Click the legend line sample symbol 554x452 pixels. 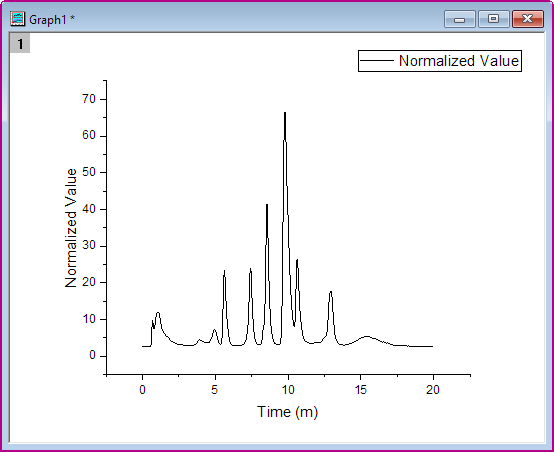377,61
